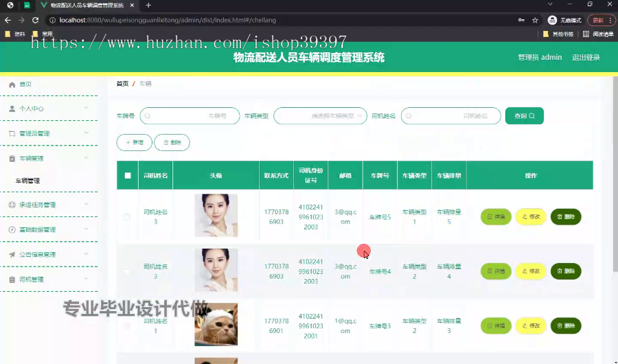The width and height of the screenshot is (618, 364).
Task: Click the 首页 breadcrumb link
Action: tap(123, 84)
